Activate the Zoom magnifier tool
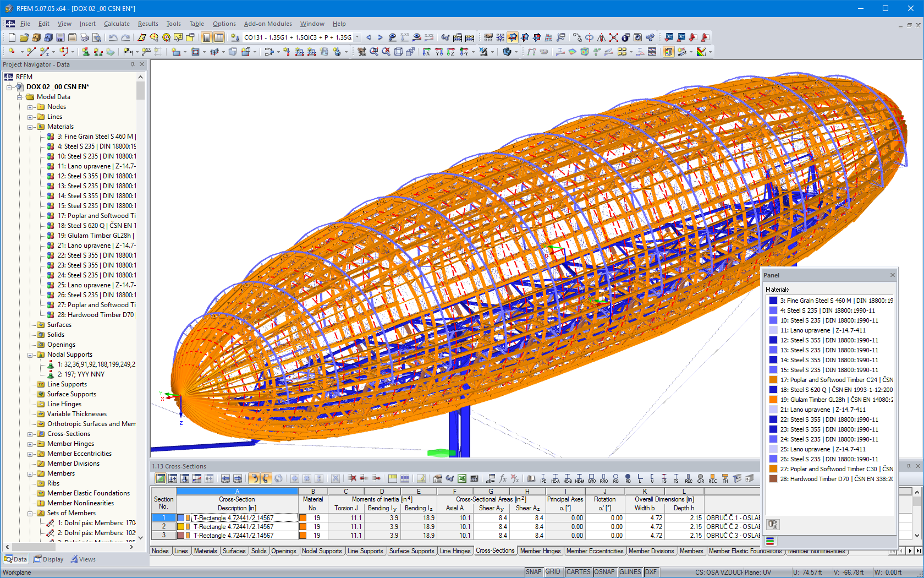This screenshot has height=578, width=924. [x=374, y=52]
